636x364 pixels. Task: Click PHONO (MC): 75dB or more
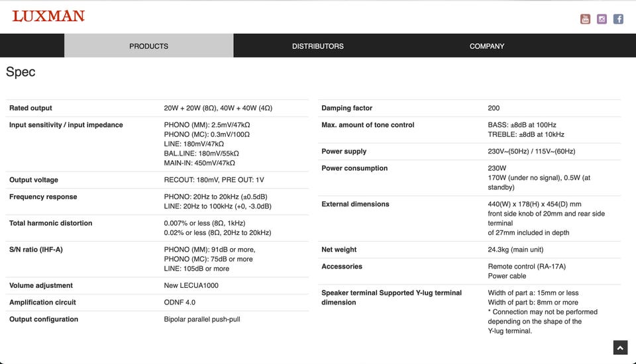209,259
